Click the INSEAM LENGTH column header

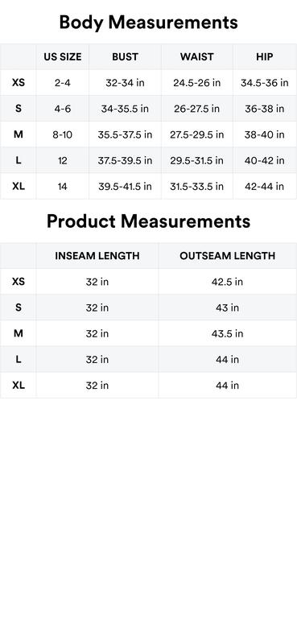(97, 255)
